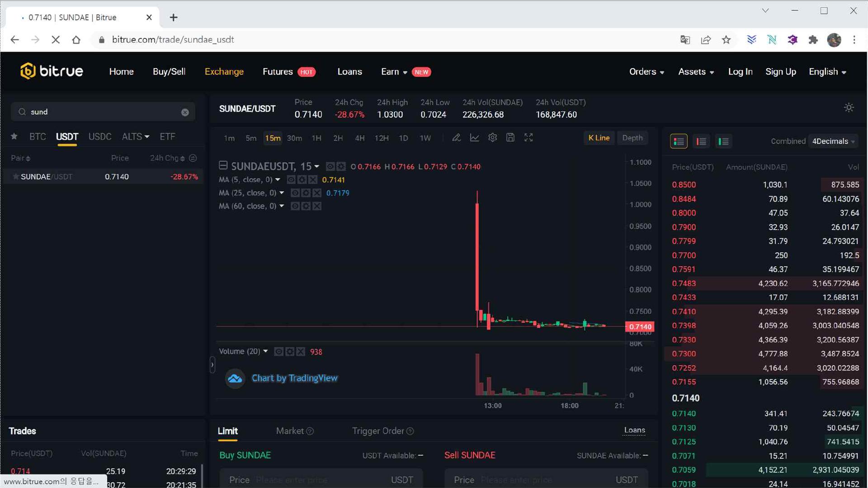This screenshot has height=488, width=868.
Task: Open the Orders dropdown
Action: [x=646, y=72]
